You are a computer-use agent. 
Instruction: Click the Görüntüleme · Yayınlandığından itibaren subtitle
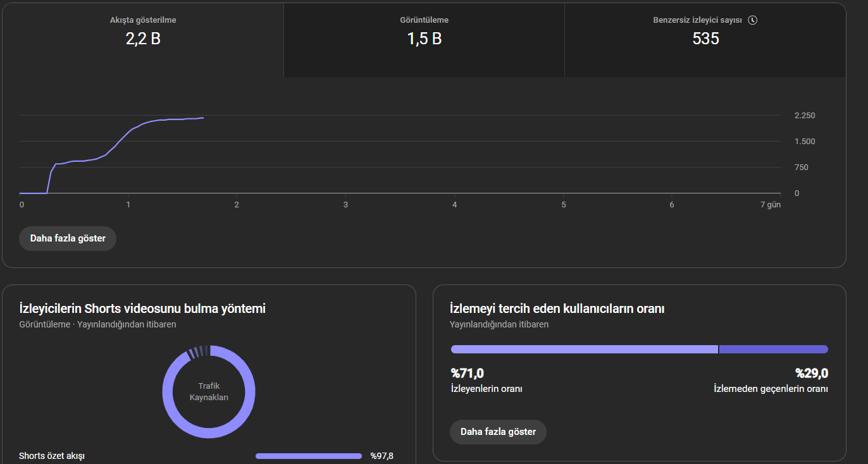coord(97,324)
